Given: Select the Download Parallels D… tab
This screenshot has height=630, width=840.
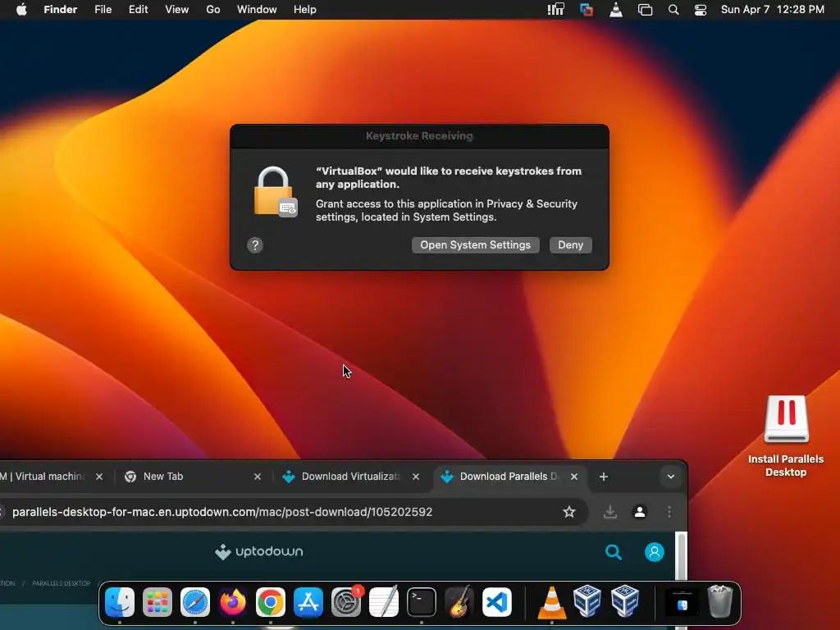Looking at the screenshot, I should pyautogui.click(x=508, y=477).
